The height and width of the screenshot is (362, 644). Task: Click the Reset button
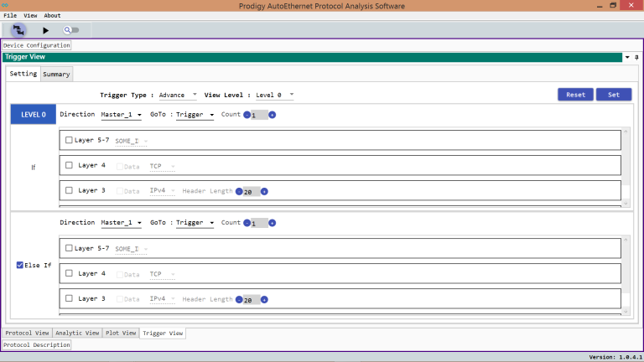click(x=575, y=95)
